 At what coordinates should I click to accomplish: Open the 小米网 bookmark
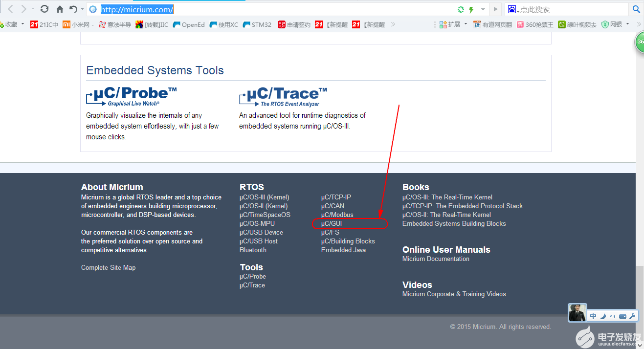pyautogui.click(x=78, y=24)
